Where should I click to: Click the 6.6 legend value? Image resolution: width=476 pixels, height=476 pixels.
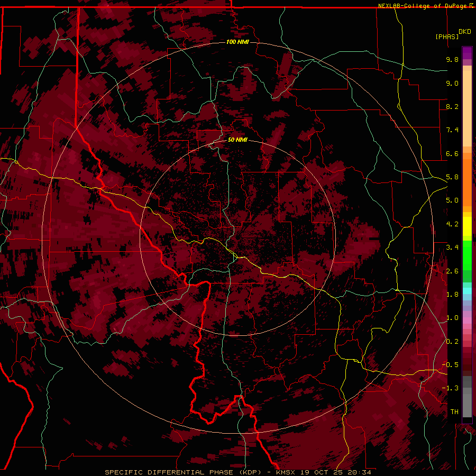(452, 153)
